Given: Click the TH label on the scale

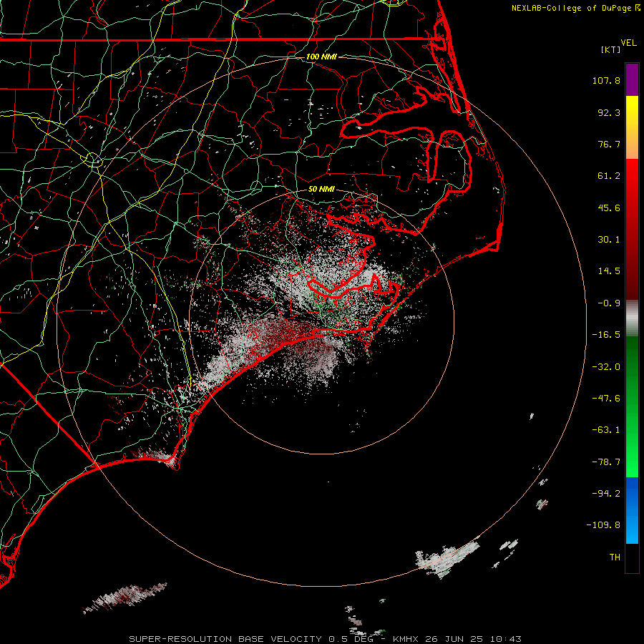Looking at the screenshot, I should pyautogui.click(x=615, y=557).
